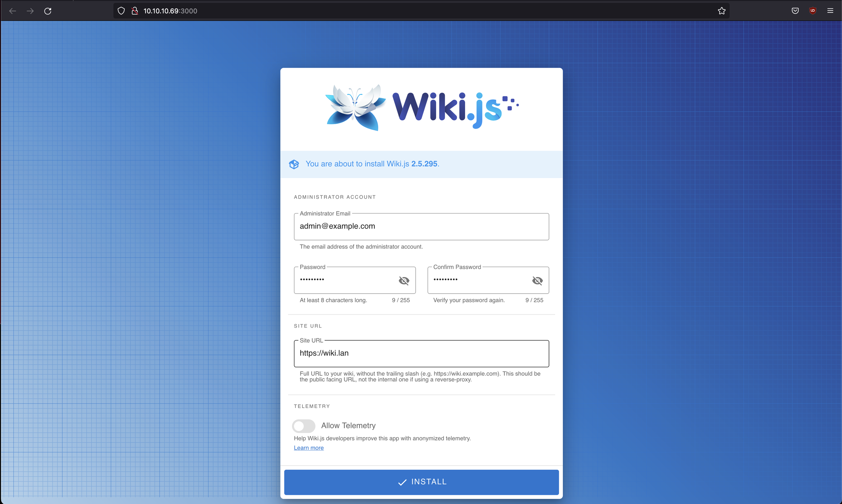
Task: Click version text '2.5.295'
Action: coord(424,164)
